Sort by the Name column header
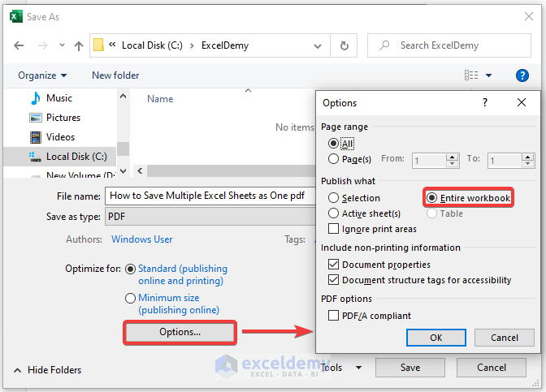Viewport: 546px width, 392px height. click(x=160, y=99)
